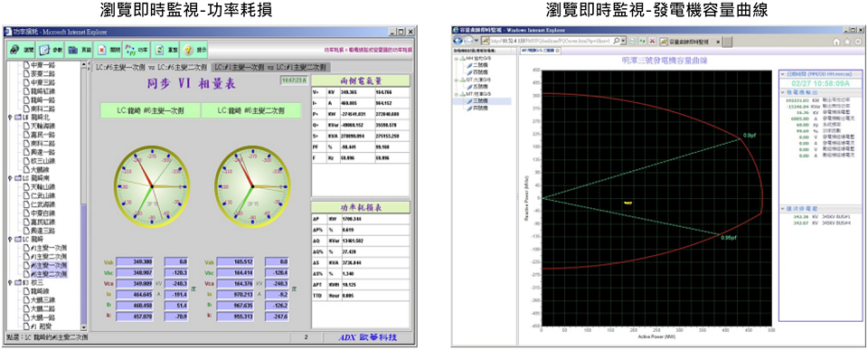Click the red stop icon beside the address bar
This screenshot has height=350, width=868.
[653, 41]
